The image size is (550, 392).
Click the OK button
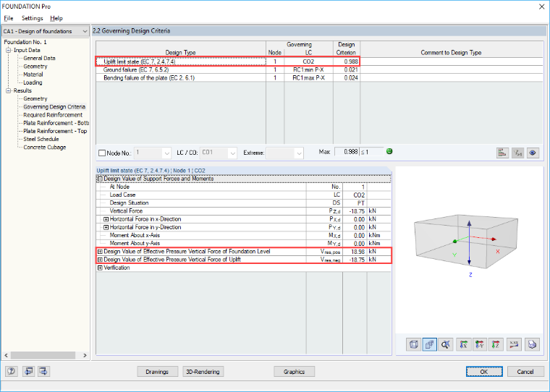pos(484,372)
